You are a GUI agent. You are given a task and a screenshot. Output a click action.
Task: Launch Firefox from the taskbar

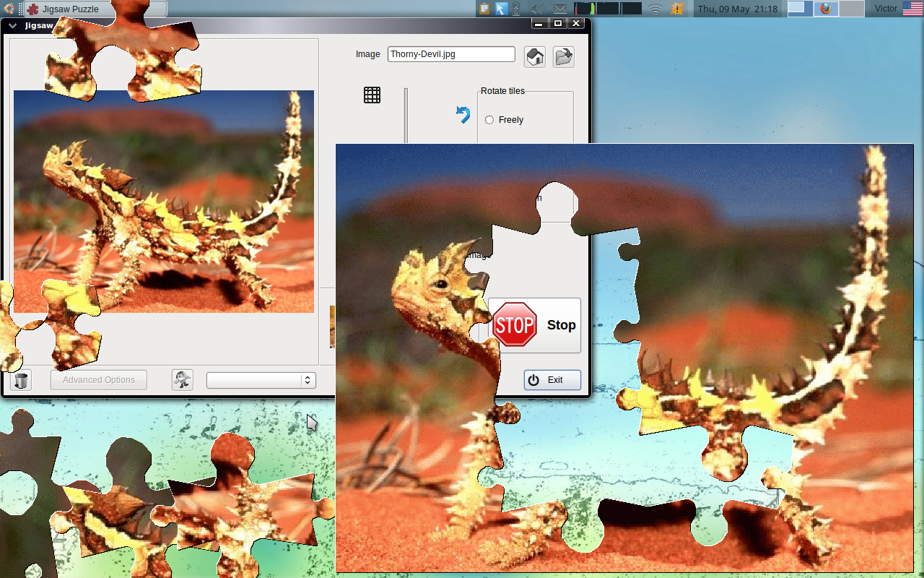825,9
